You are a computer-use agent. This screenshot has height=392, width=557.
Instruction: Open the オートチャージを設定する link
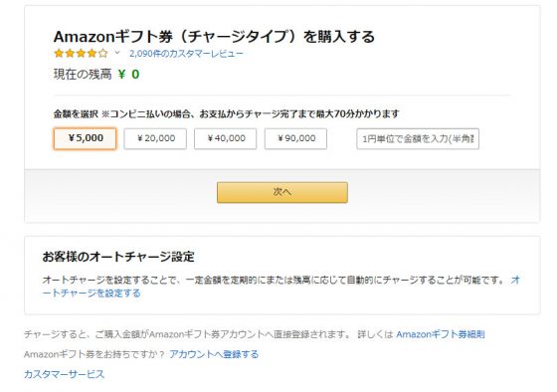[281, 287]
